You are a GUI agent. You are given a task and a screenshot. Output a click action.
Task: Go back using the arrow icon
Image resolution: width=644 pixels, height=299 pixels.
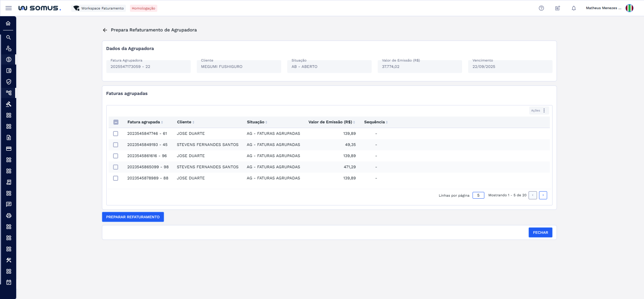[105, 30]
